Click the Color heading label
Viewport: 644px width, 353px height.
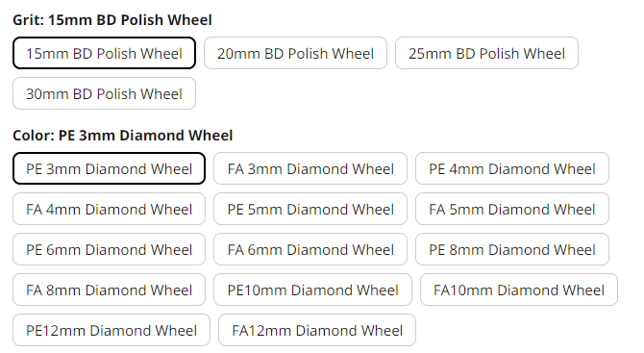[122, 136]
